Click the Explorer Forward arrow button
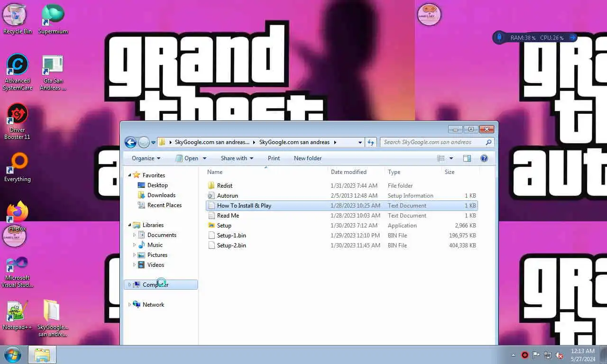Image resolution: width=607 pixels, height=364 pixels. 144,142
